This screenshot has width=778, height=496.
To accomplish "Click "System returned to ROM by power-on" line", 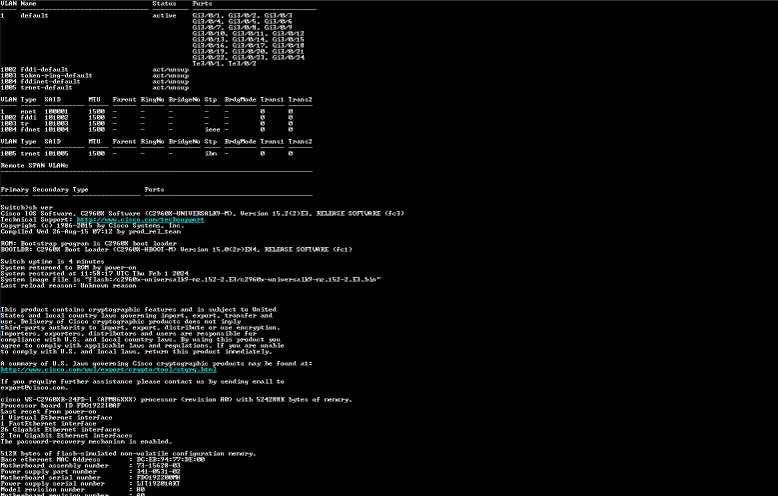I will pyautogui.click(x=68, y=267).
